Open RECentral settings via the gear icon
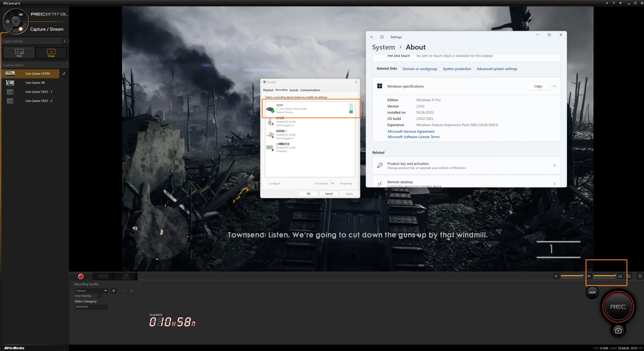The image size is (644, 351). (7, 21)
